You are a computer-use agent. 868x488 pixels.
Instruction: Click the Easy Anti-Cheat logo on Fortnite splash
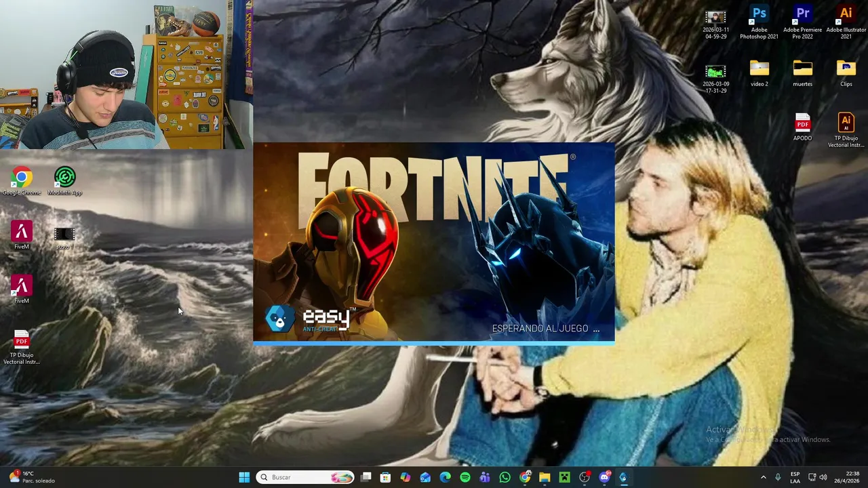click(x=309, y=319)
